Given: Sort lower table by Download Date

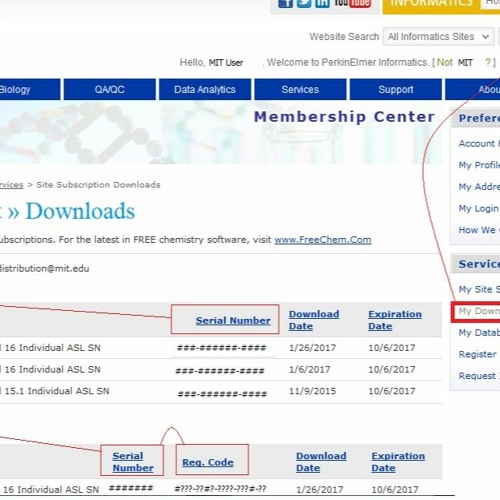Looking at the screenshot, I should (x=321, y=462).
